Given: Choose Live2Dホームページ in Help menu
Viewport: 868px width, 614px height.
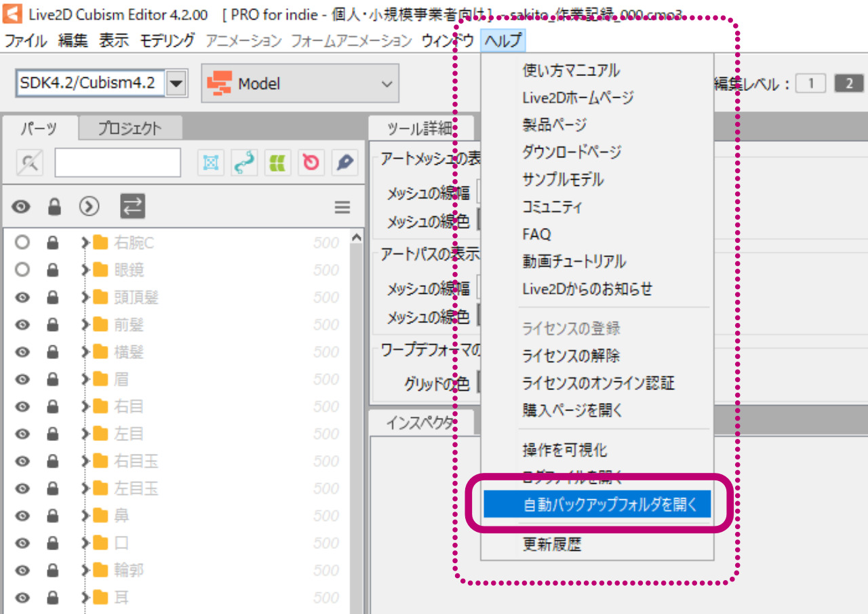Looking at the screenshot, I should 597,97.
